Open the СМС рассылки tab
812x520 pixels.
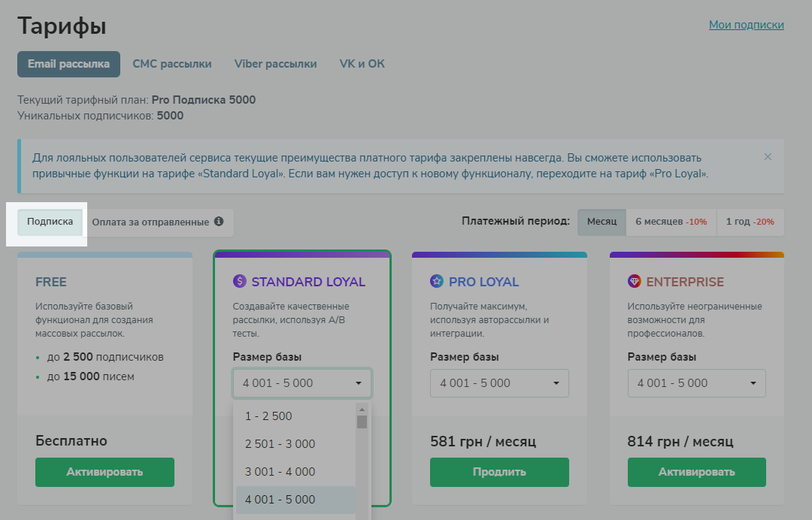(x=172, y=64)
